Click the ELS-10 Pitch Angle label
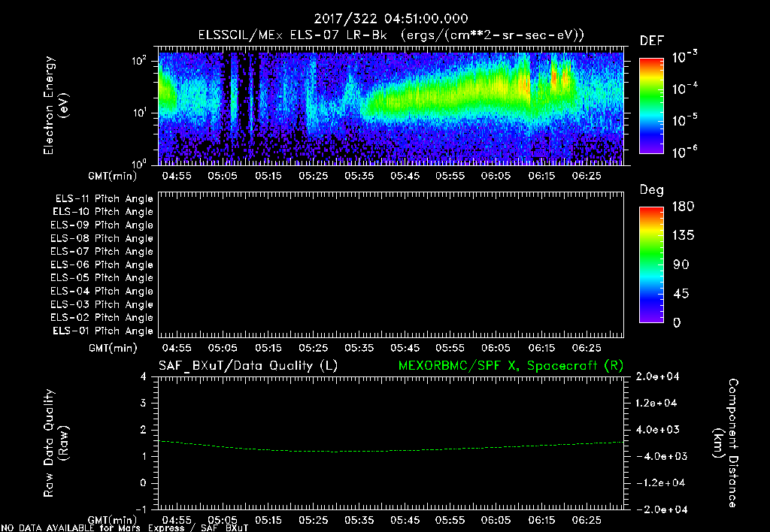This screenshot has height=532, width=770. coord(103,212)
